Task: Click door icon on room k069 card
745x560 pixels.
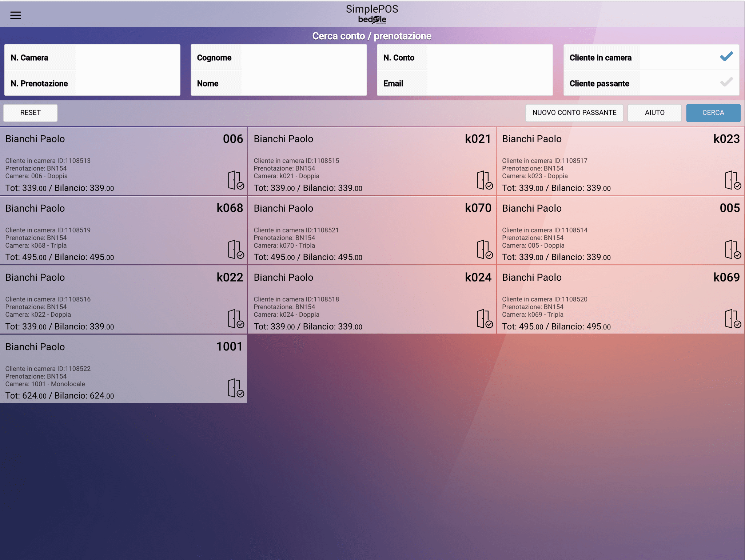Action: click(733, 319)
